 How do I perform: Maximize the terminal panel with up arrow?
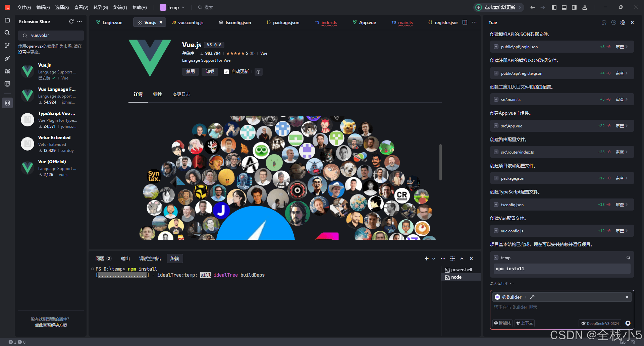462,258
